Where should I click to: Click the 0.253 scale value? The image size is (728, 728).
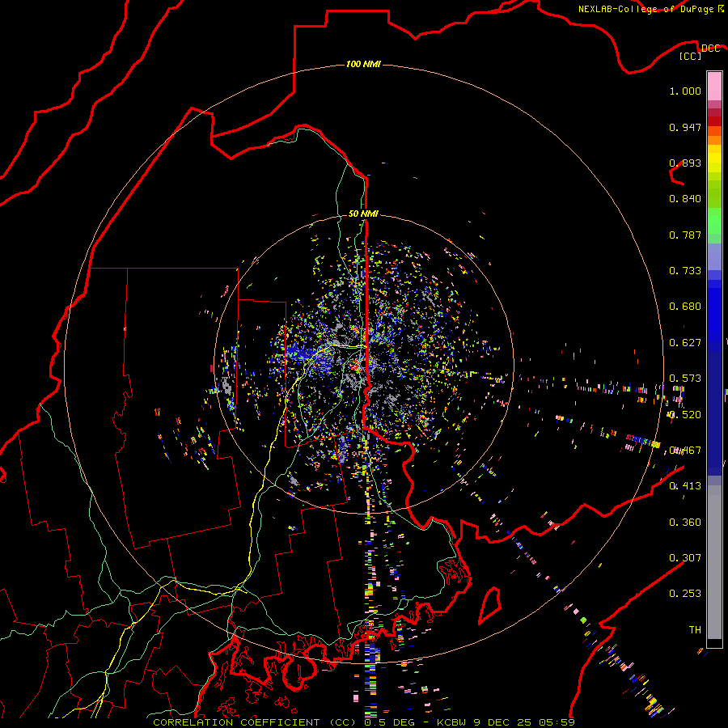[685, 594]
